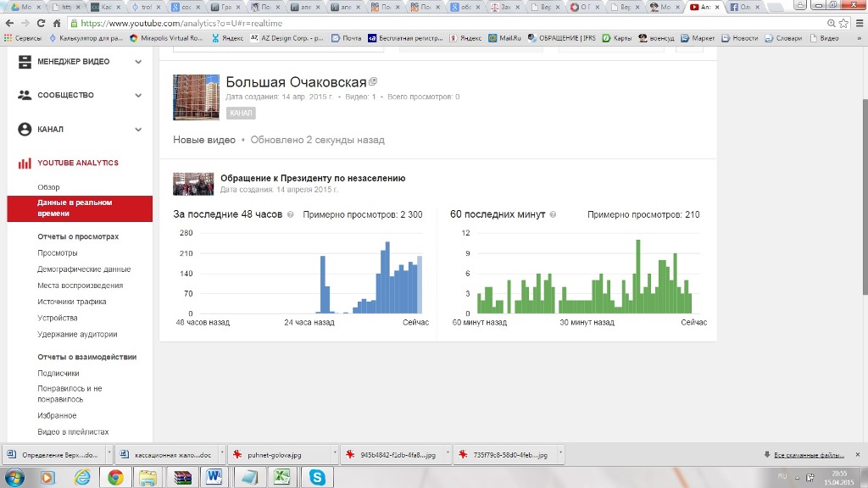Launch Excel from the taskbar

point(281,477)
